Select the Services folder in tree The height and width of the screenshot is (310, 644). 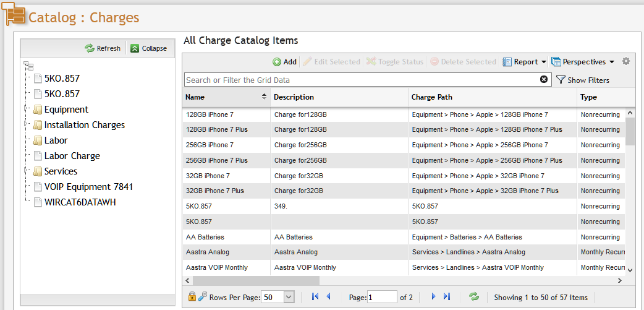pos(61,171)
